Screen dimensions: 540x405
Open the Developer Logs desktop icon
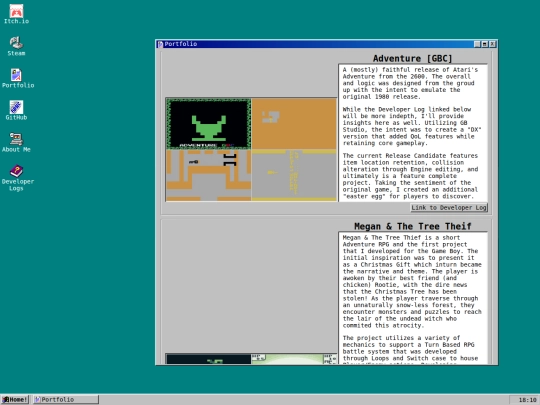pos(18,178)
